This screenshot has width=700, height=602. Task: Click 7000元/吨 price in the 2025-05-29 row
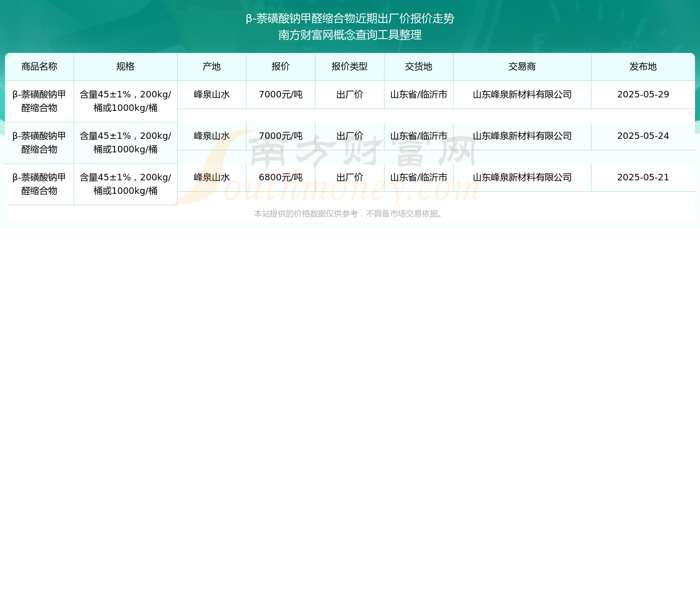point(281,94)
